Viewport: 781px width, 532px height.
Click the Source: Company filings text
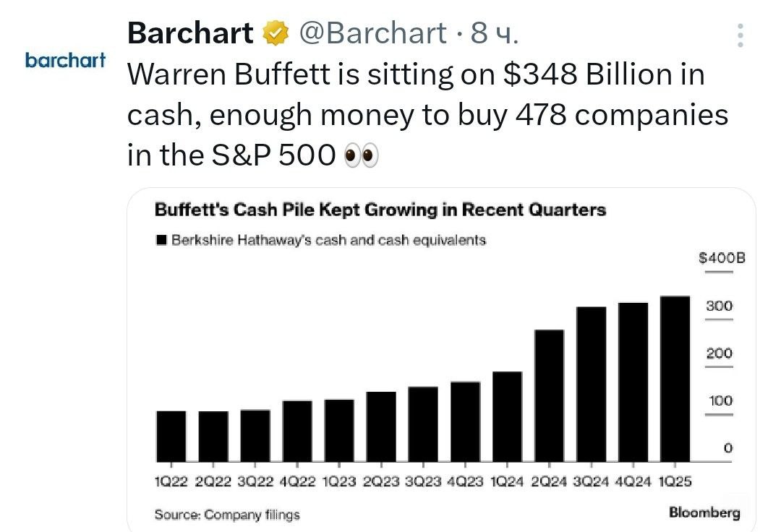[x=227, y=514]
